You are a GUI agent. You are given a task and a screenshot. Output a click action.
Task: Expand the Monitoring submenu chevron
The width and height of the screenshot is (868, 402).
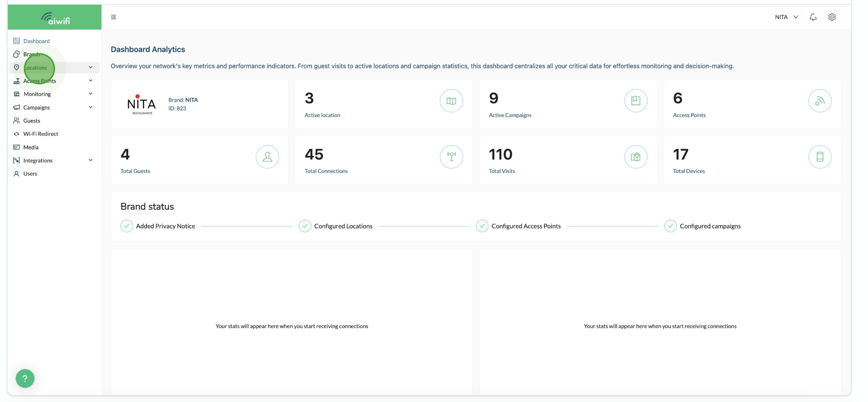[x=91, y=94]
